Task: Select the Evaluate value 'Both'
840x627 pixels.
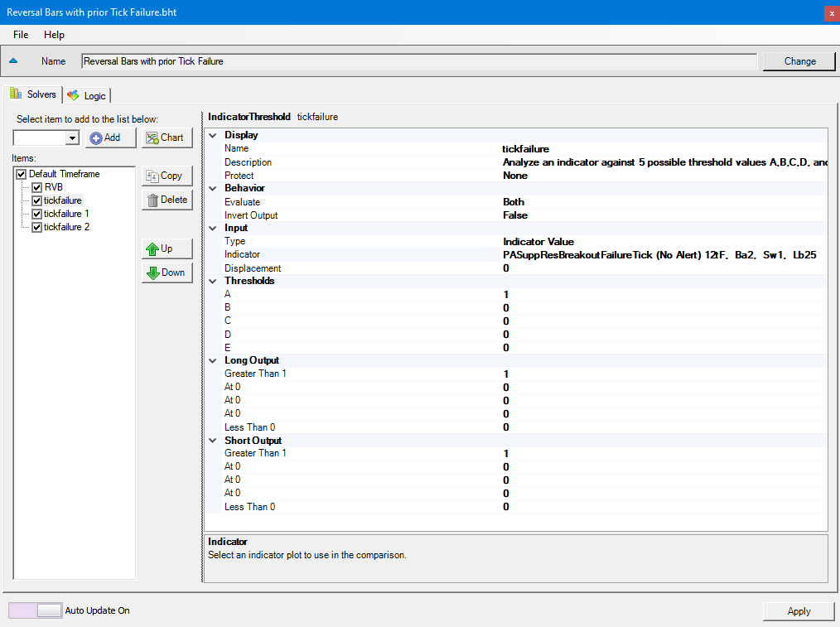Action: 514,202
